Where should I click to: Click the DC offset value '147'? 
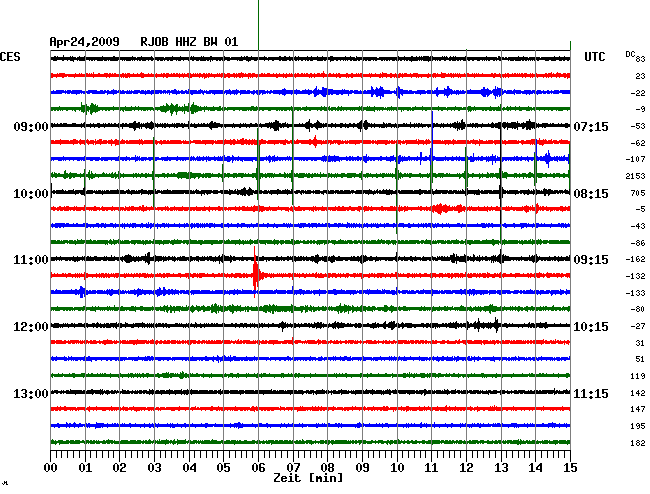coord(638,409)
